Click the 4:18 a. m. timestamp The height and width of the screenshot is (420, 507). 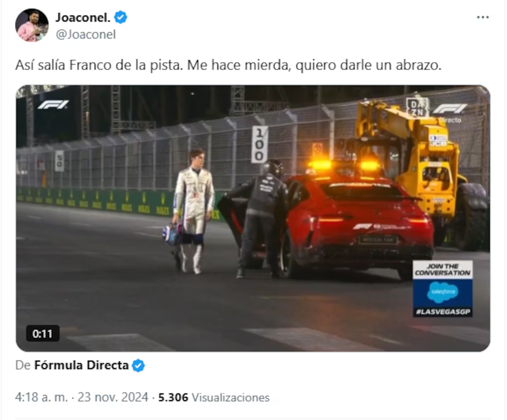click(x=41, y=397)
